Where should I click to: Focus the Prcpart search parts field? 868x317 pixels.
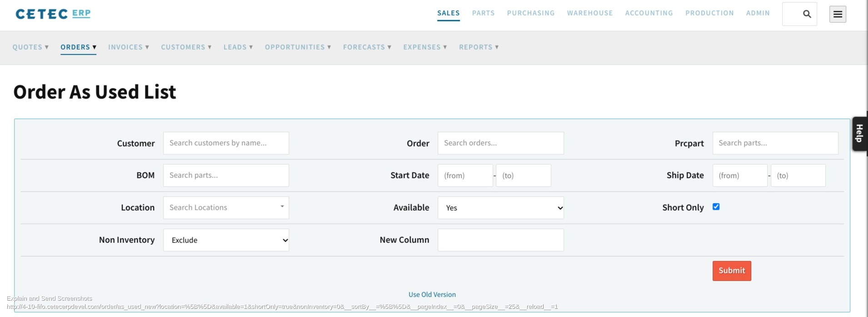(x=775, y=143)
